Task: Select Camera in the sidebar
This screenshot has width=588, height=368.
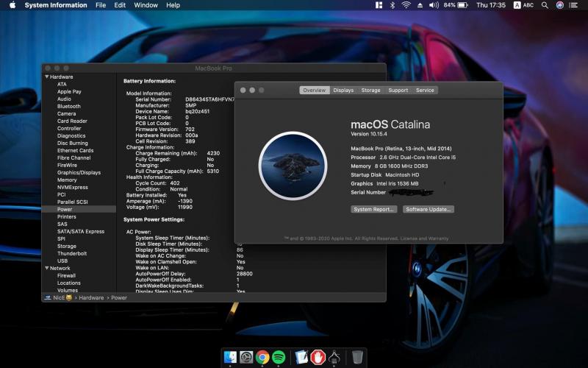Action: (66, 113)
